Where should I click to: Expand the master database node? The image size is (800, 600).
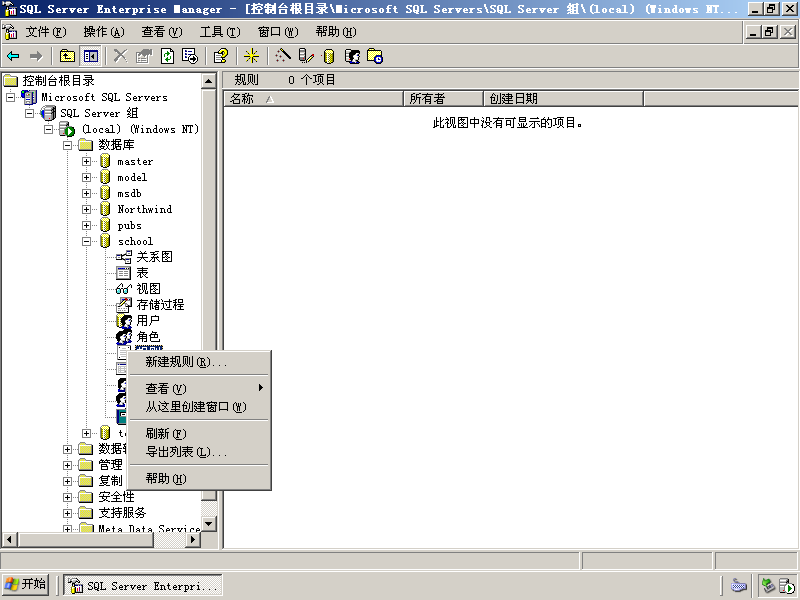tap(86, 161)
